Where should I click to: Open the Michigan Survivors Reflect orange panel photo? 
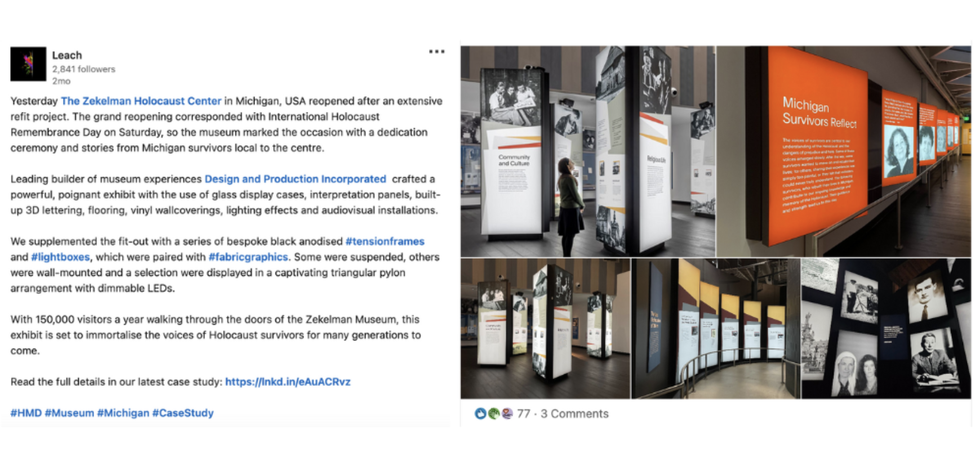[x=844, y=151]
